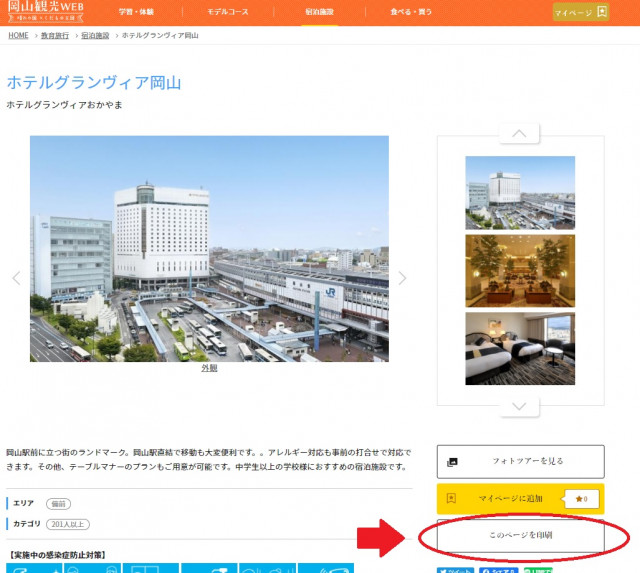Open 宿泊施設 breadcrumb link
The image size is (640, 573).
pos(95,36)
